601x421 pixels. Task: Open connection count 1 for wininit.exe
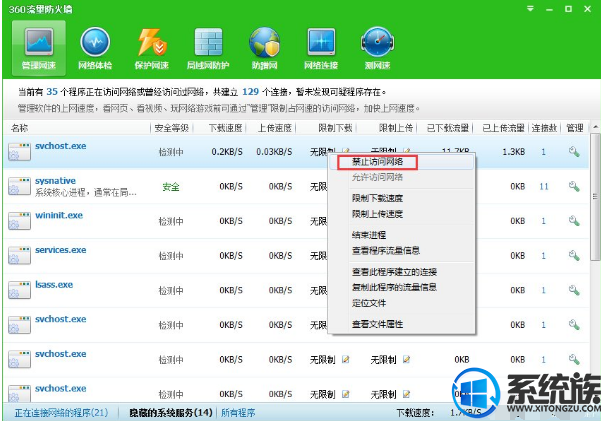point(544,221)
